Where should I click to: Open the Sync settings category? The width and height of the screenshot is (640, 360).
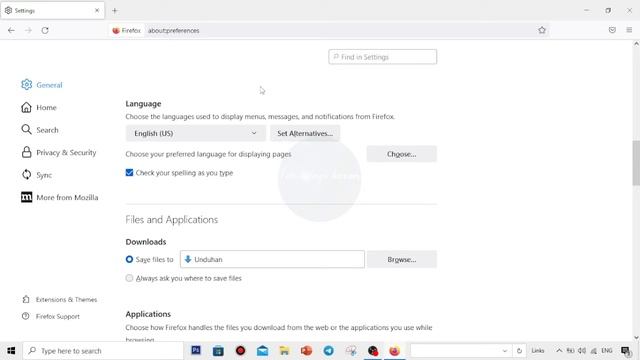(x=37, y=175)
